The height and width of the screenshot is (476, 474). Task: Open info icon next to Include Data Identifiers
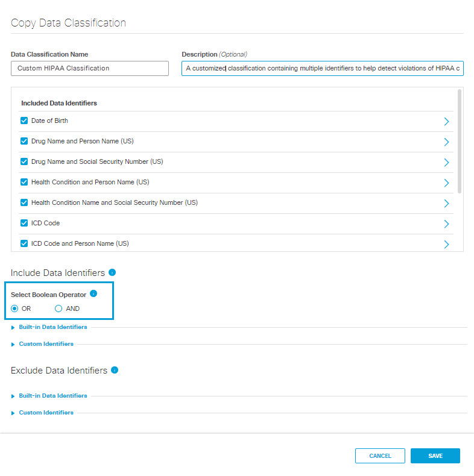coord(112,272)
